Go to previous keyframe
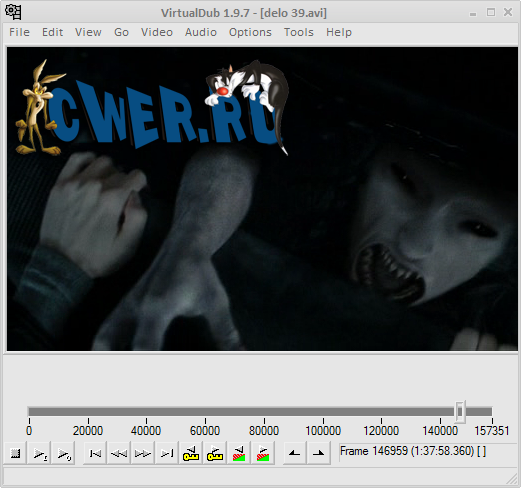 (191, 453)
